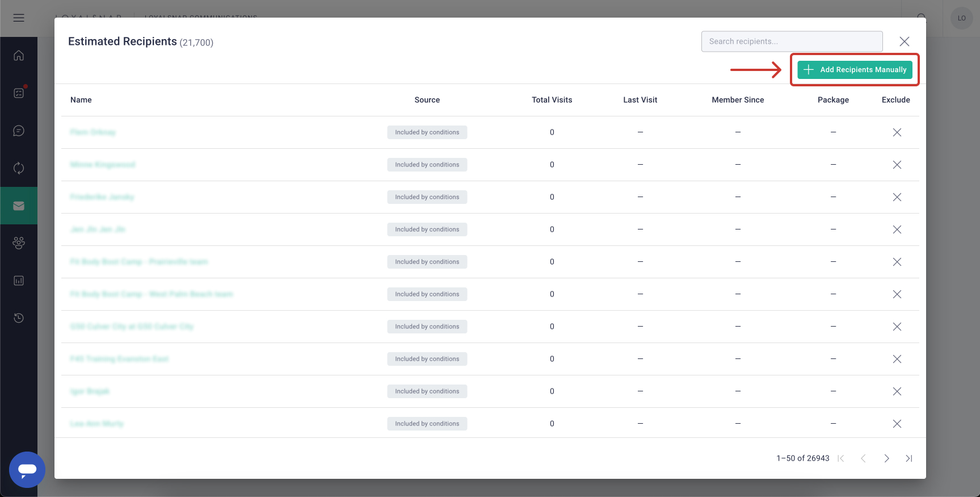980x497 pixels.
Task: Click the Search recipients input field
Action: point(792,41)
